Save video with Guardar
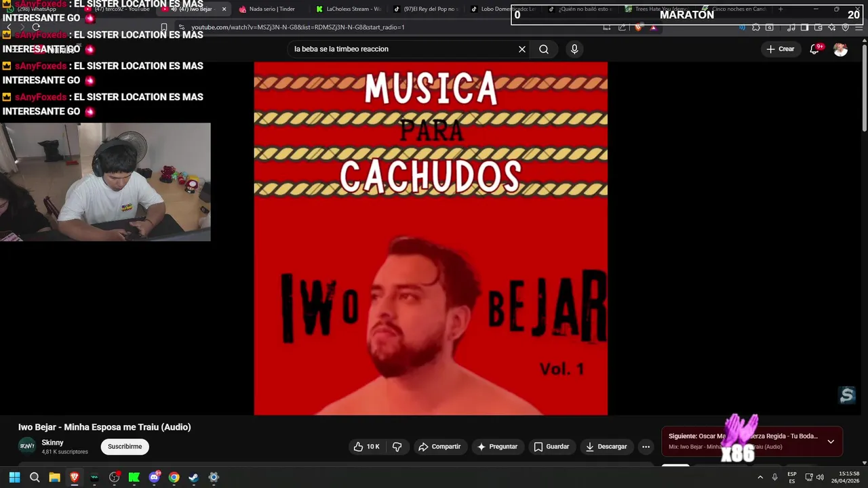The image size is (868, 488). pos(551,447)
